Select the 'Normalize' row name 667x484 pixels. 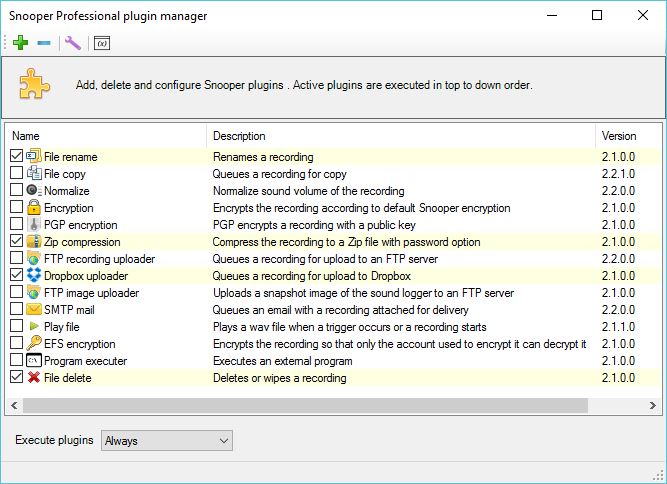tap(67, 191)
